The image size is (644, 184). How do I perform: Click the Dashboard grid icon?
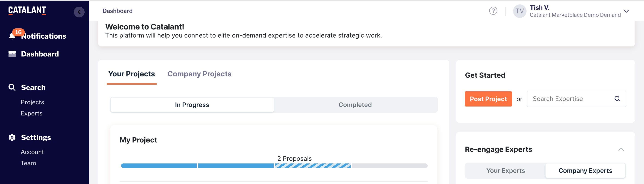[12, 54]
